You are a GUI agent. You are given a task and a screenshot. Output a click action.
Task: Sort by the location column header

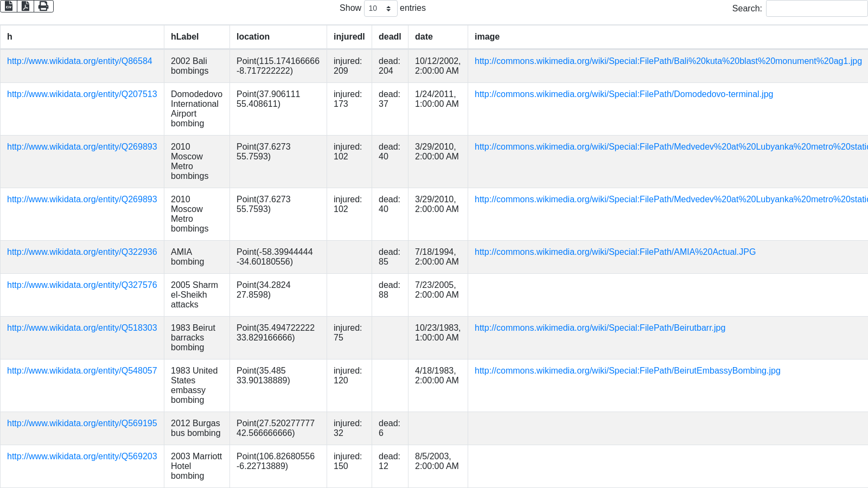point(253,37)
